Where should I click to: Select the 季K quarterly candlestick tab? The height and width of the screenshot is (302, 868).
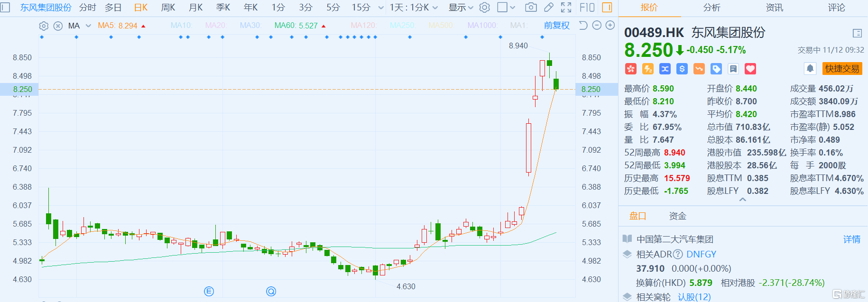(223, 8)
